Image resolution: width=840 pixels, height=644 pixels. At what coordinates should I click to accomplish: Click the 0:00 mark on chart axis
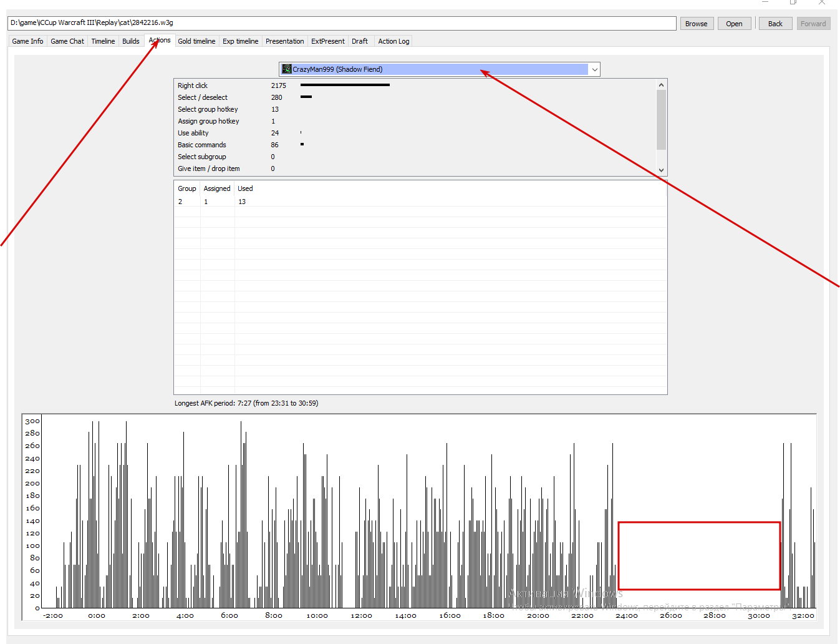pyautogui.click(x=97, y=616)
